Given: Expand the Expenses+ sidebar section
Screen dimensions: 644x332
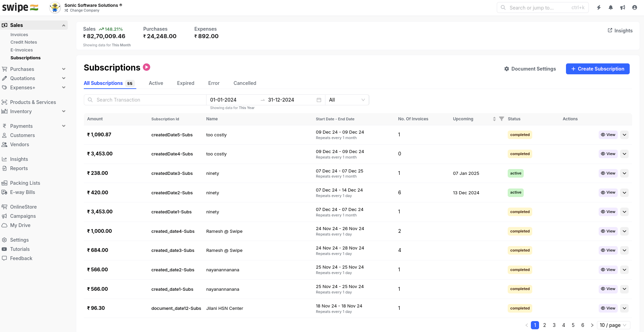Looking at the screenshot, I should point(64,88).
